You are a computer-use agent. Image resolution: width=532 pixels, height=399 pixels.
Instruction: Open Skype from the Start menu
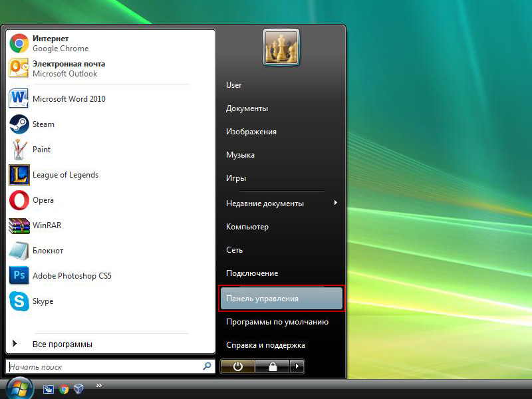click(x=110, y=301)
